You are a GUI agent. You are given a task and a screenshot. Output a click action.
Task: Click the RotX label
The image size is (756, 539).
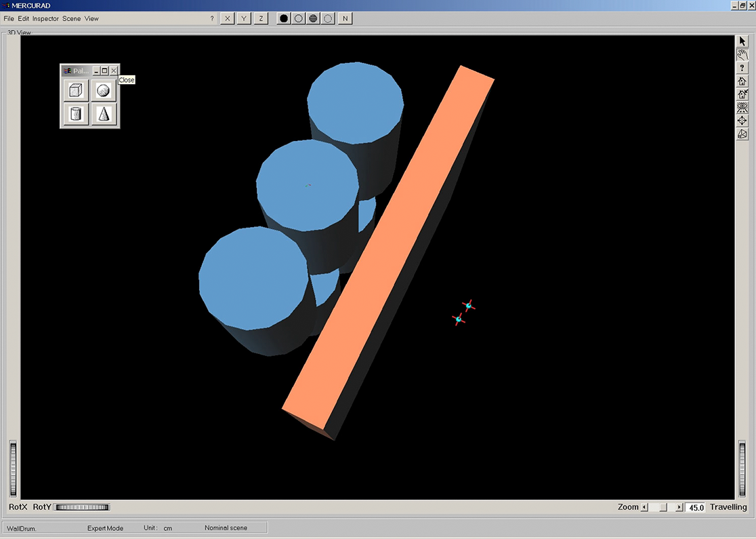click(x=18, y=507)
